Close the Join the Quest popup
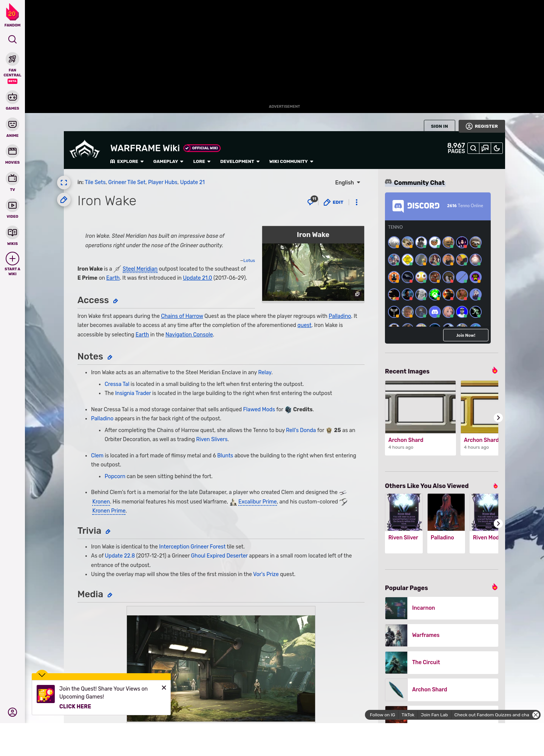 pos(164,688)
